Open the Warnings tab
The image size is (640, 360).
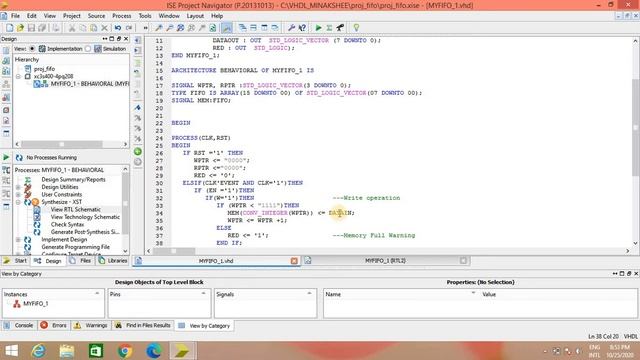point(91,325)
